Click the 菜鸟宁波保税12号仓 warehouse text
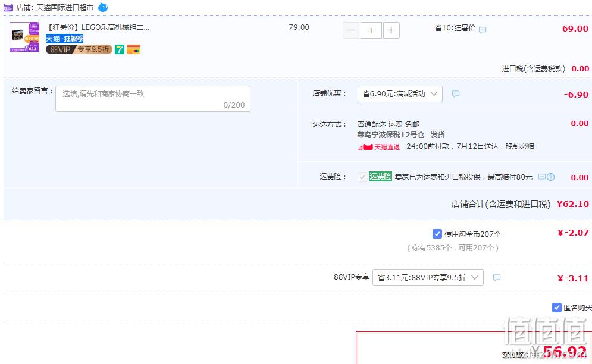 pos(391,135)
